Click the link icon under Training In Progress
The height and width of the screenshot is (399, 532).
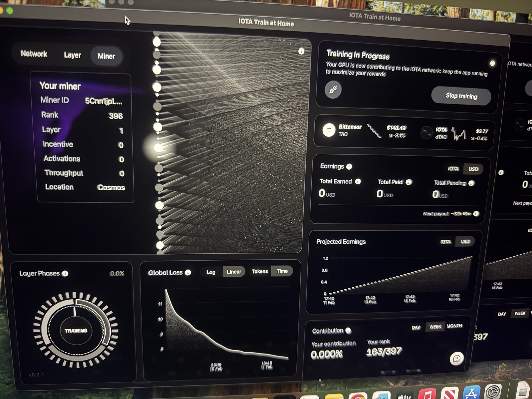pyautogui.click(x=333, y=90)
